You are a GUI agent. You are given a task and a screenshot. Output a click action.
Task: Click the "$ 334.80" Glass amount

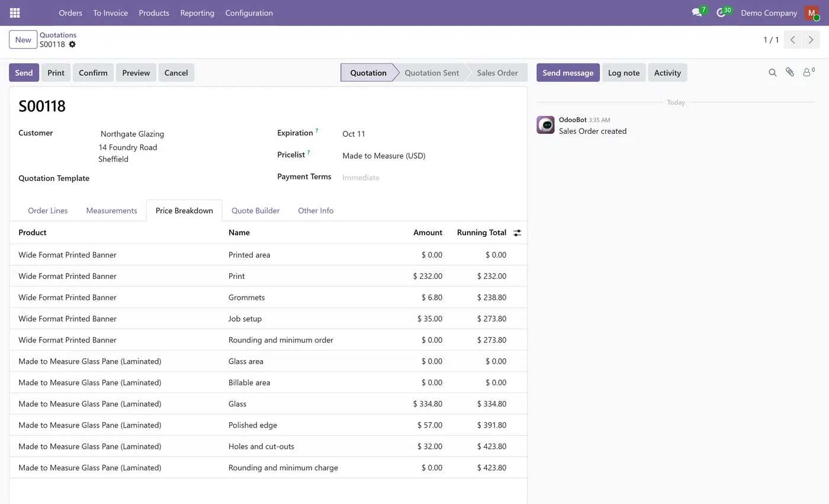[x=428, y=404]
